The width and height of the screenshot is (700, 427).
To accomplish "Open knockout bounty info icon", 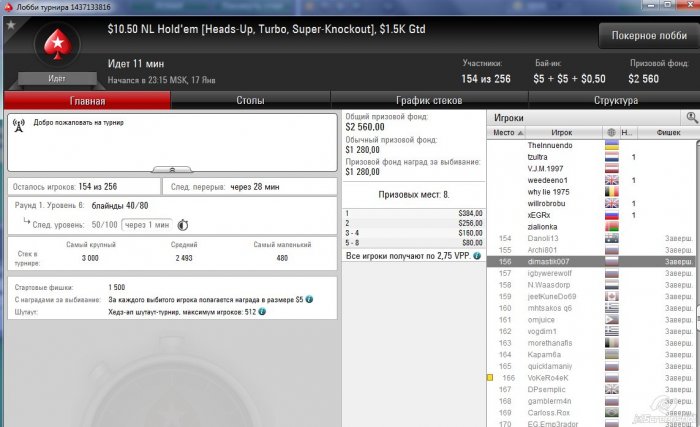I will (x=309, y=299).
